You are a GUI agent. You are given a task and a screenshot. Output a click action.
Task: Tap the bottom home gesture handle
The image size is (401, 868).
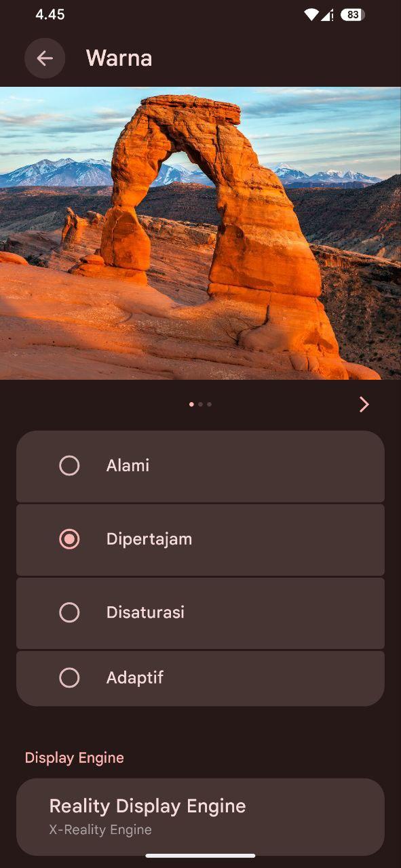pyautogui.click(x=200, y=856)
